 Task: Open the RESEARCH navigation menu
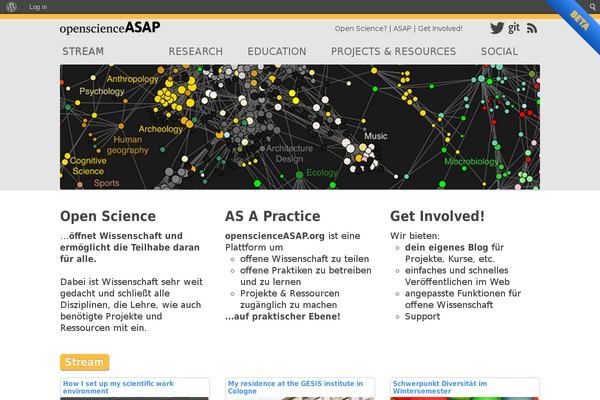click(x=196, y=51)
